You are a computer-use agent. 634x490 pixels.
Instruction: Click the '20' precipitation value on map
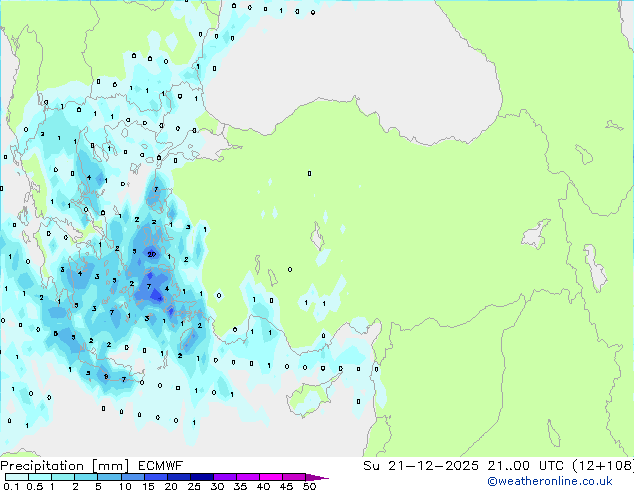tap(152, 254)
